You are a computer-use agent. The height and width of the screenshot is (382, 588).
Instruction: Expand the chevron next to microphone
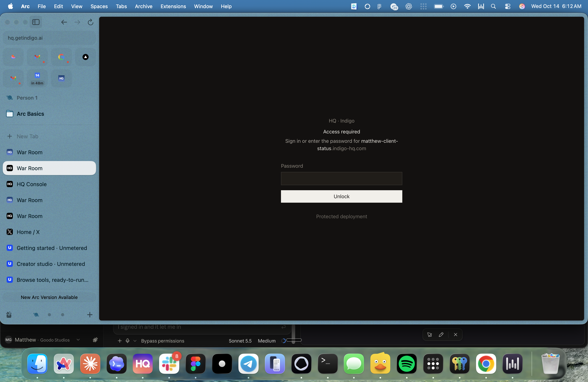click(135, 341)
